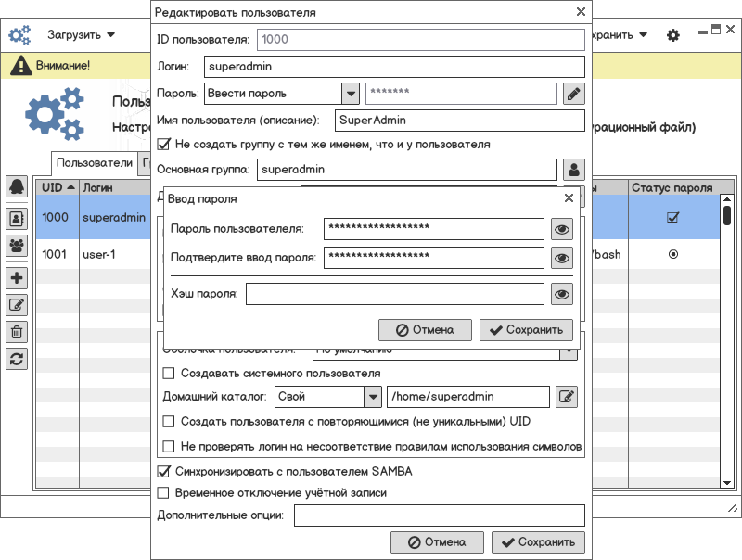The width and height of the screenshot is (742, 560).
Task: Click the edit user pencil icon in the sidebar
Action: tap(17, 305)
